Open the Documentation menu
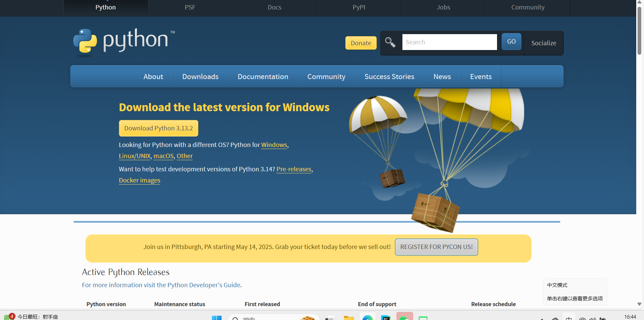The width and height of the screenshot is (644, 320). [x=263, y=77]
